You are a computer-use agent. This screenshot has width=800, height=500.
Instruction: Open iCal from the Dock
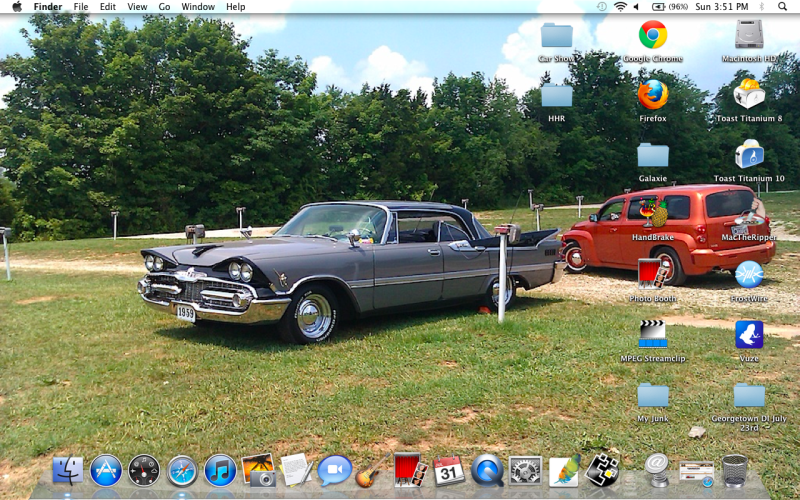tap(449, 470)
